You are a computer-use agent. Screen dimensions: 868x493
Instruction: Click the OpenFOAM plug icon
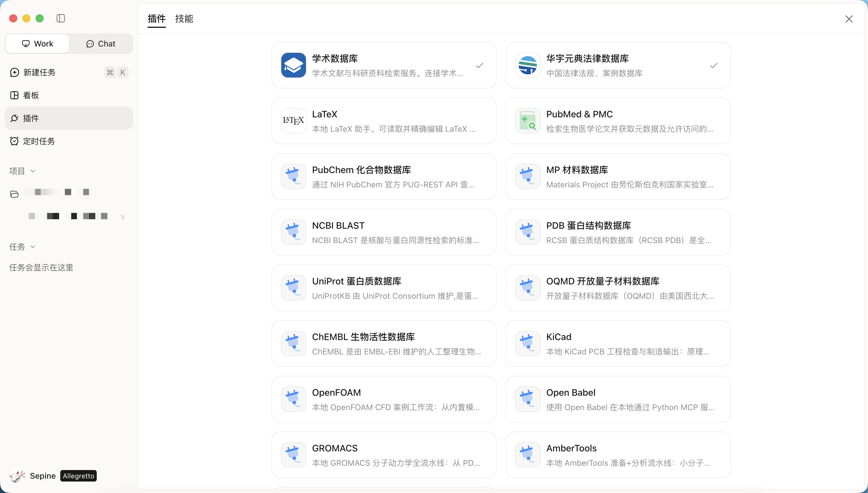coord(293,399)
